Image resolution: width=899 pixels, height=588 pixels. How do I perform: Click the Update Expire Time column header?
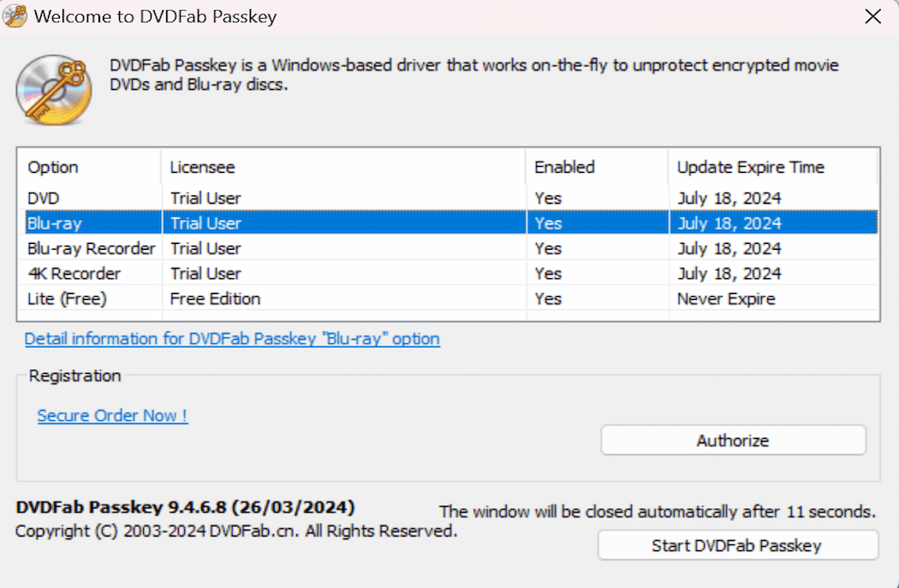[x=750, y=167]
